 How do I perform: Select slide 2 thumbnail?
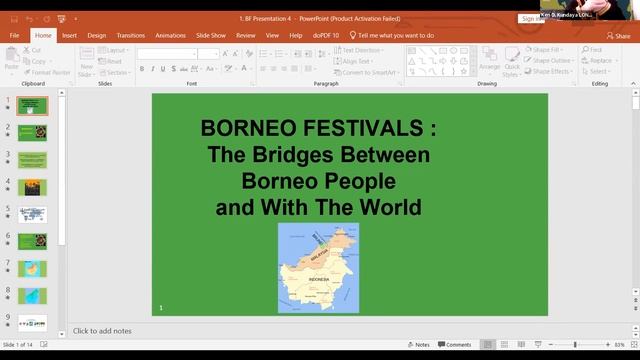coord(32,133)
